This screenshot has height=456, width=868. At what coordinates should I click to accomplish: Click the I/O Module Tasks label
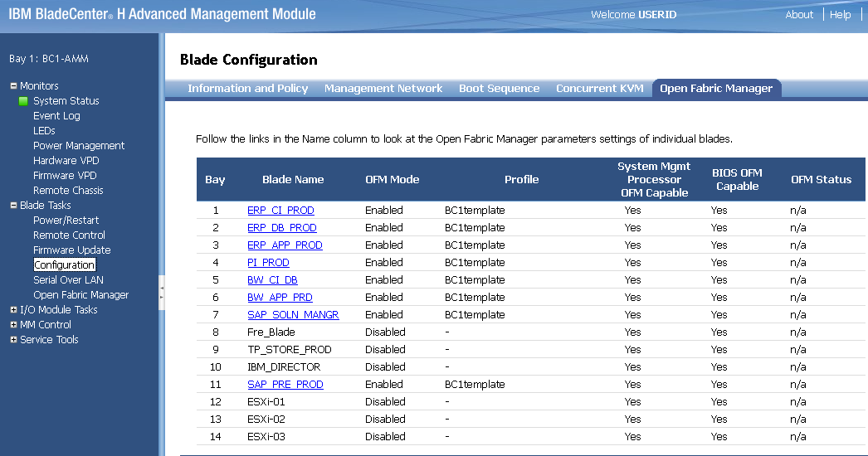(x=59, y=310)
